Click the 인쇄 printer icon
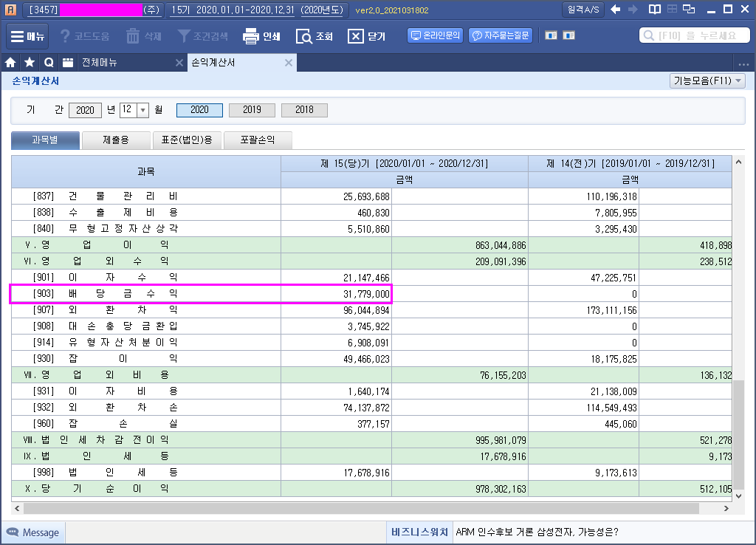Screen dimensions: 756x545 (x=252, y=36)
